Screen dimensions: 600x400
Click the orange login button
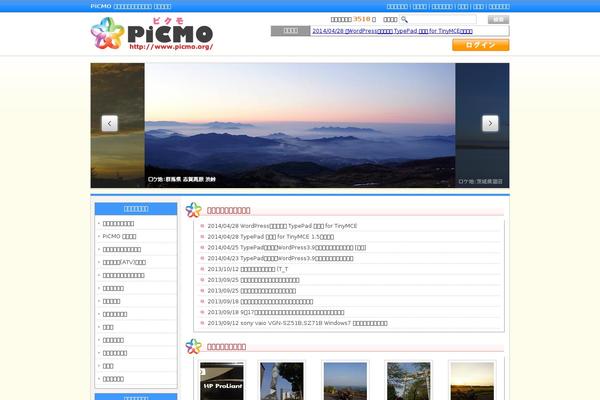(481, 45)
